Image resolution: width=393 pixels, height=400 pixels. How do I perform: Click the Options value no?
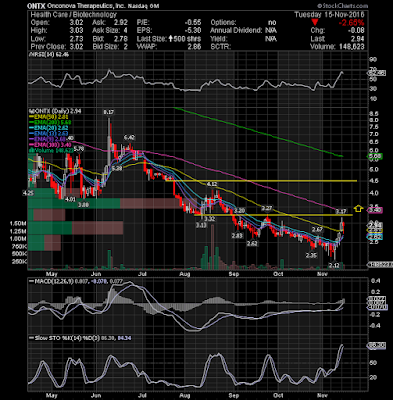tap(272, 23)
